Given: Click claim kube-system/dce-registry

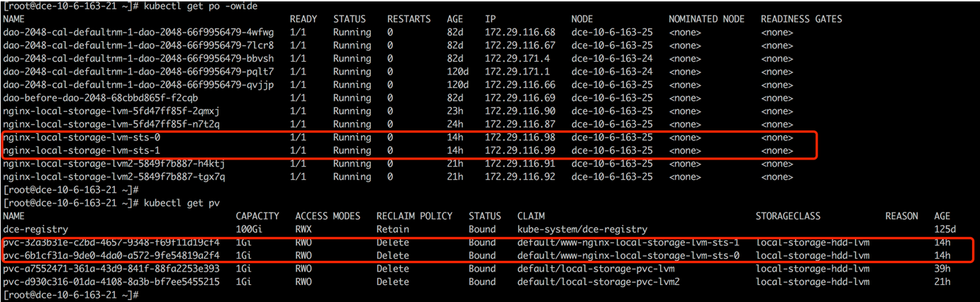Looking at the screenshot, I should (582, 230).
